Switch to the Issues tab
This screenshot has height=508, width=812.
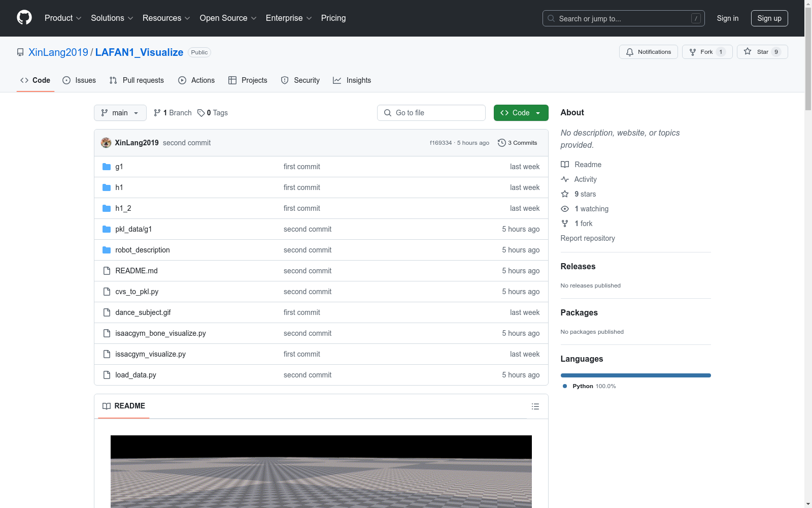[79, 80]
